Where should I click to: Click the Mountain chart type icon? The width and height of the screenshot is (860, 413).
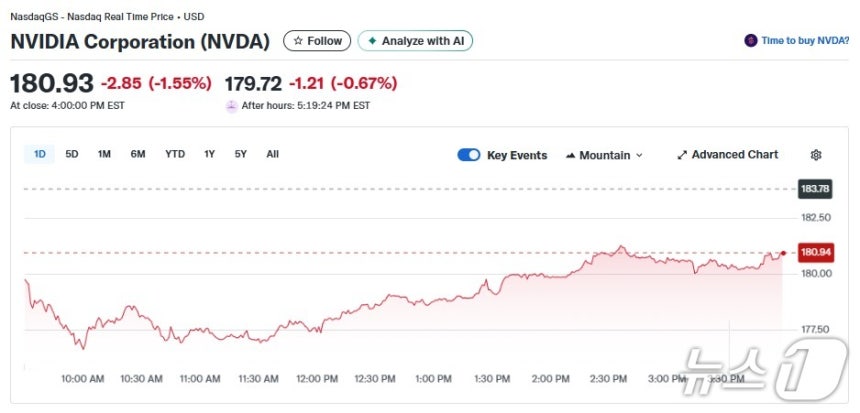(571, 156)
